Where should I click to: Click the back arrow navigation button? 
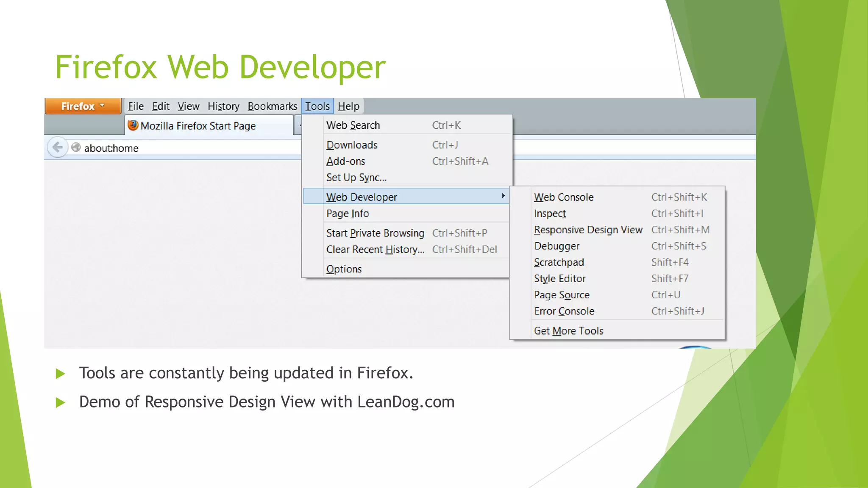point(57,147)
